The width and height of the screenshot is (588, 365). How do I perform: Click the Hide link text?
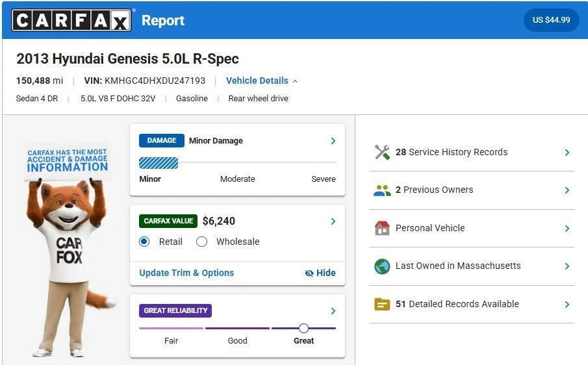coord(326,273)
